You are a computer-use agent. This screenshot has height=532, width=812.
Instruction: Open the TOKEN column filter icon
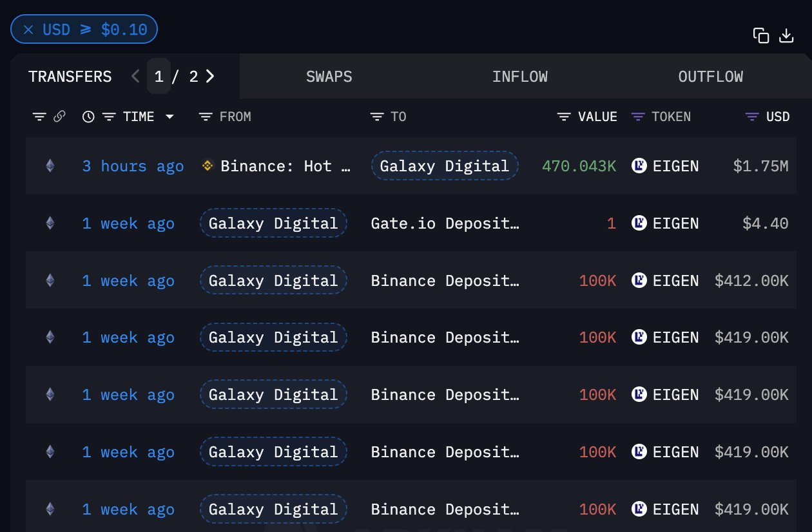pos(638,117)
